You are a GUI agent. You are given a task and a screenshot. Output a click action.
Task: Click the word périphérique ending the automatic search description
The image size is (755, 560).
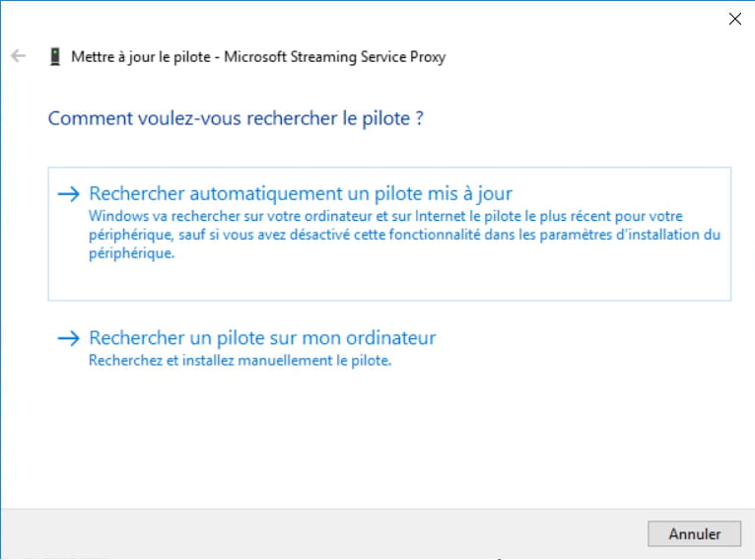(131, 253)
